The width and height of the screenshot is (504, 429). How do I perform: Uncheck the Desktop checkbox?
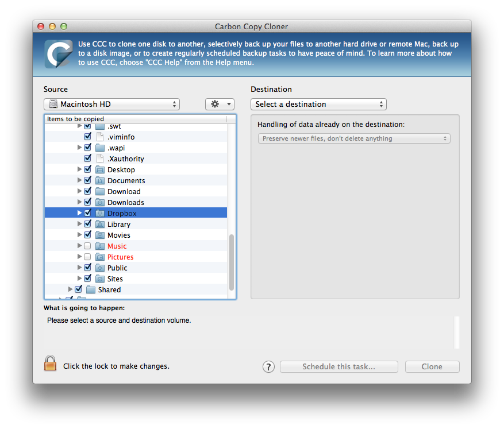pyautogui.click(x=87, y=169)
